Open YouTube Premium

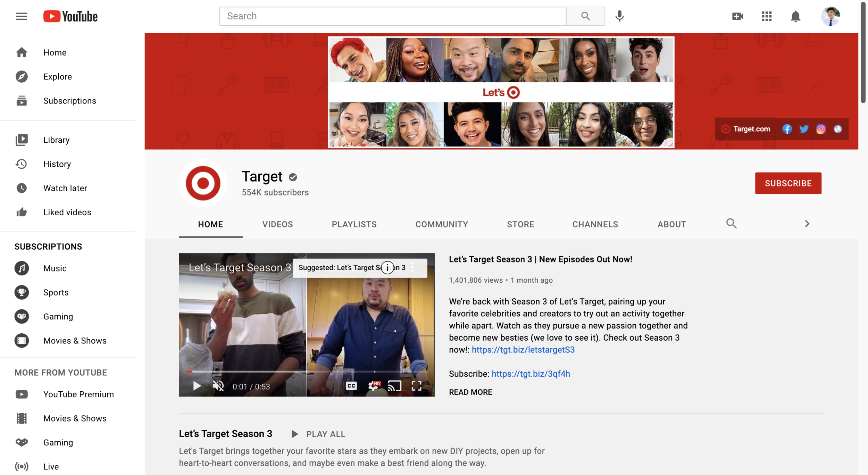point(68,394)
